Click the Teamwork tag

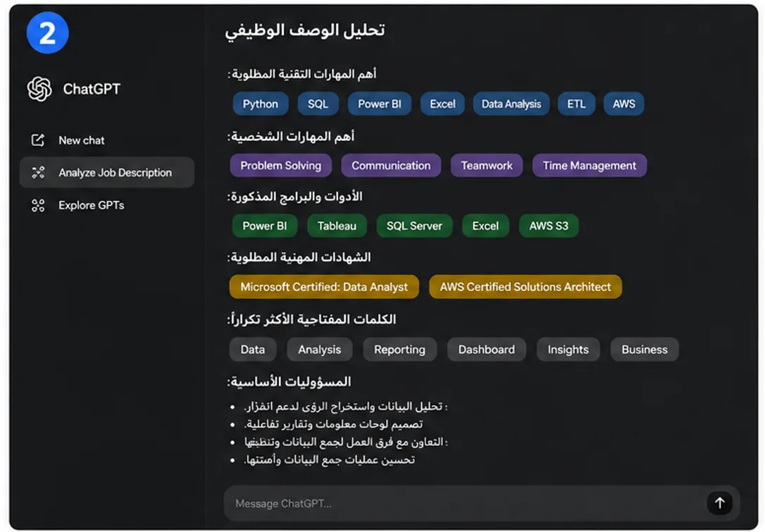pyautogui.click(x=487, y=166)
